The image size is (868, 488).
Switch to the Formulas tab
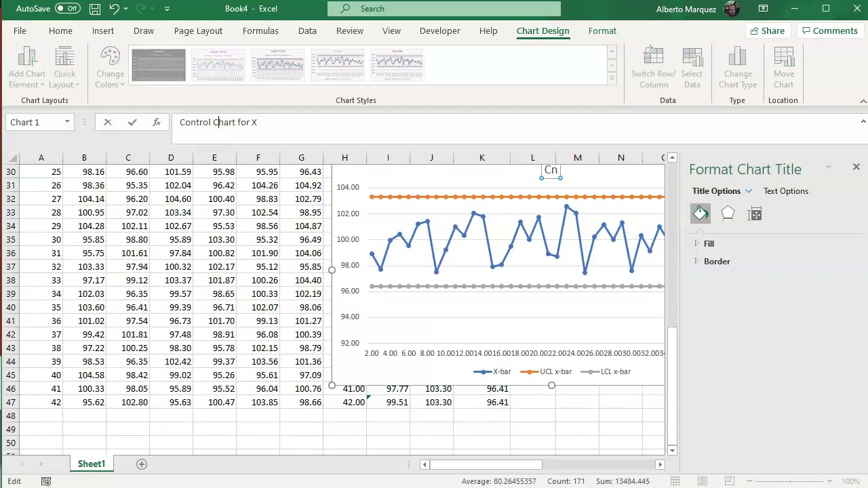point(260,30)
